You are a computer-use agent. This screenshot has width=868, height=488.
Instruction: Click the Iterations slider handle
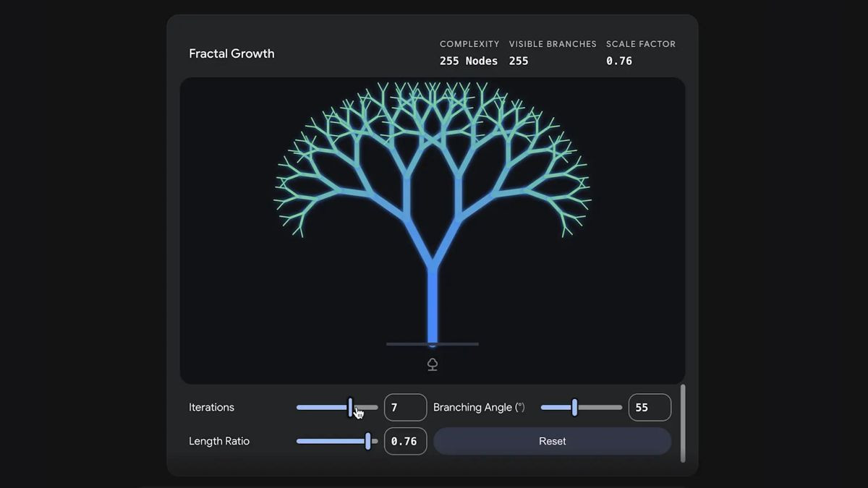point(350,407)
